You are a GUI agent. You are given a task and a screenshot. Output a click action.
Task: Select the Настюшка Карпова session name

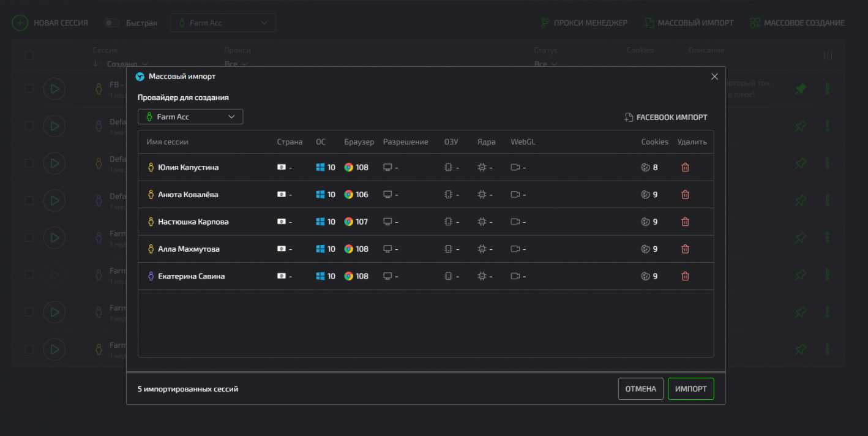pyautogui.click(x=193, y=222)
